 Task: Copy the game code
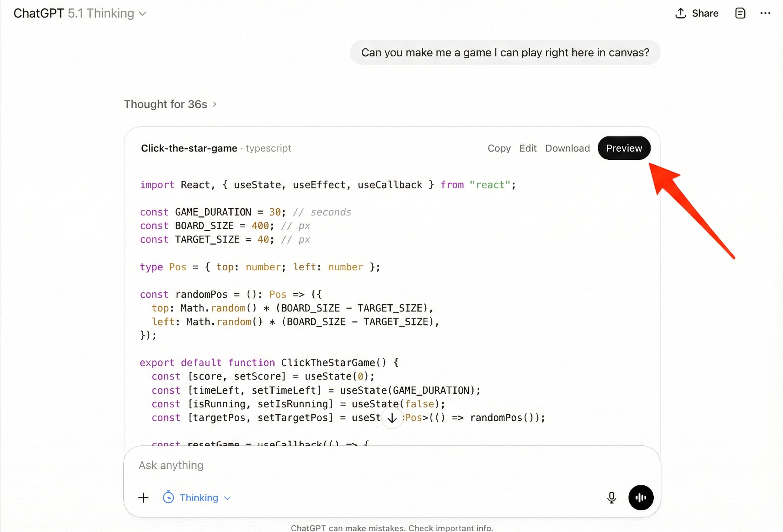pyautogui.click(x=499, y=148)
